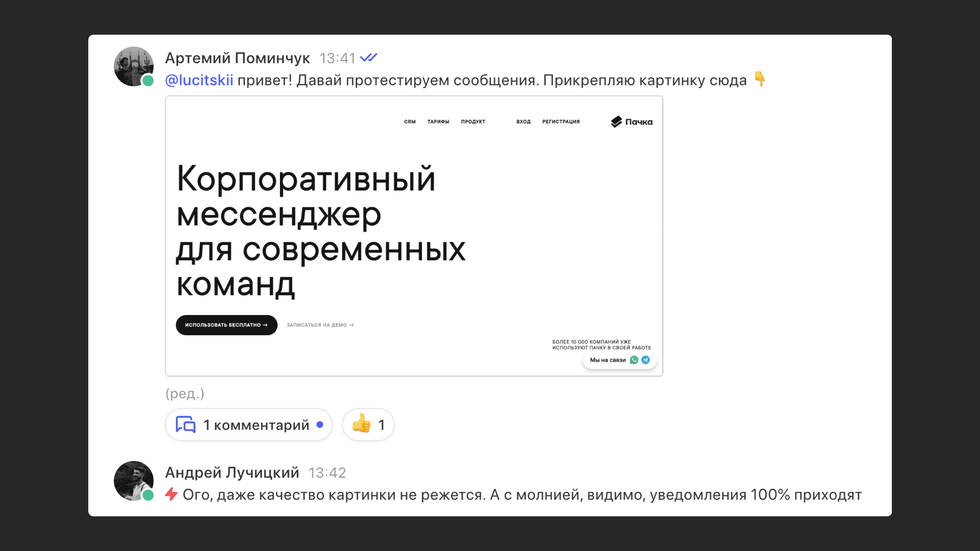Viewport: 980px width, 551px height.
Task: Click Артемий Поминчук's profile avatar
Action: pos(133,67)
